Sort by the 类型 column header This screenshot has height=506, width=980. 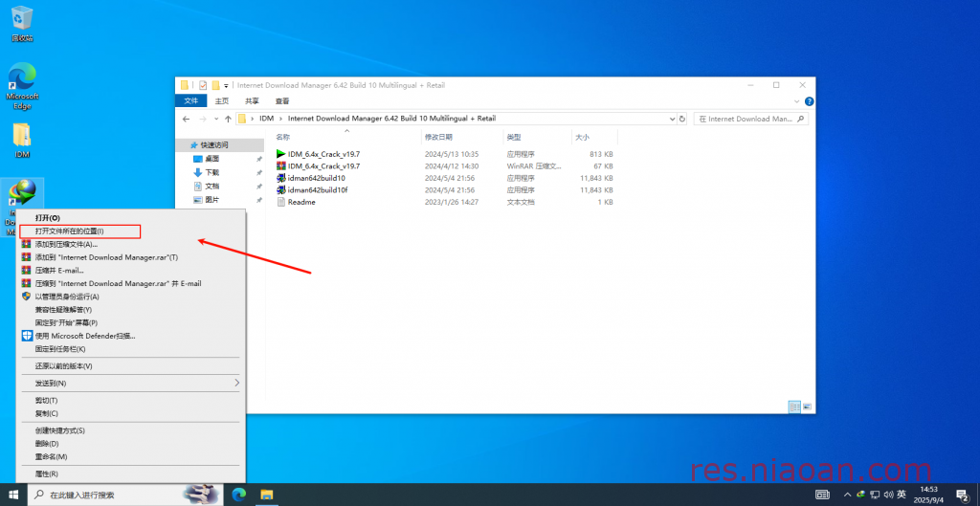(x=538, y=137)
